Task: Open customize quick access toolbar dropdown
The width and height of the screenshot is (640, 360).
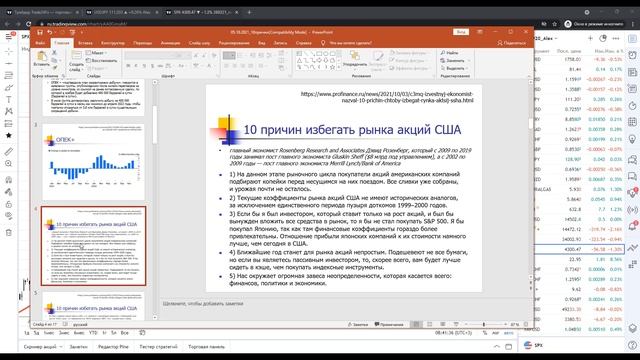Action: (82, 32)
